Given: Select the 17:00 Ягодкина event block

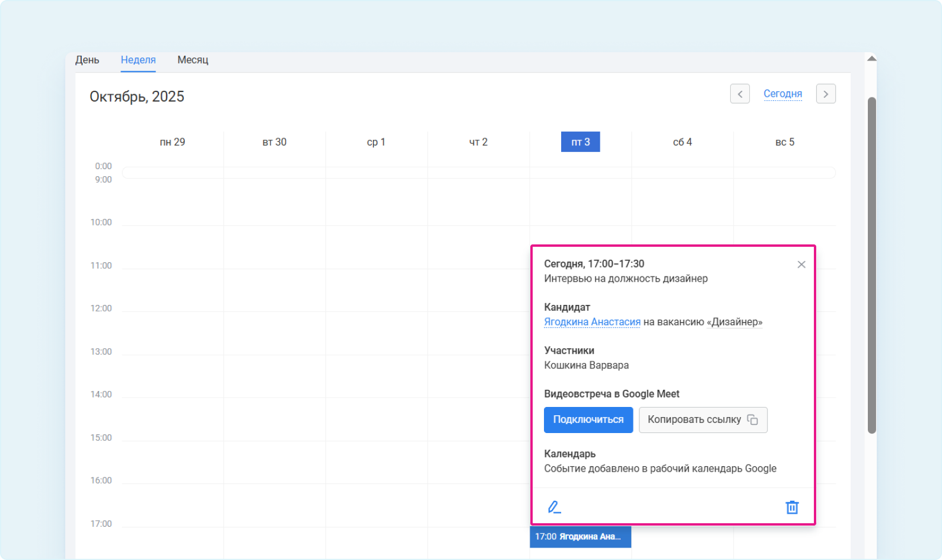Looking at the screenshot, I should point(580,537).
